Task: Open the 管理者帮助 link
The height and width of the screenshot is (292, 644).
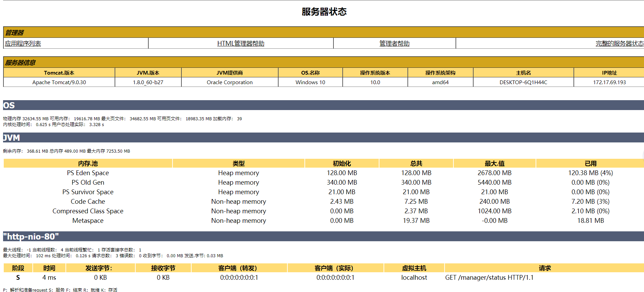Action: point(394,43)
